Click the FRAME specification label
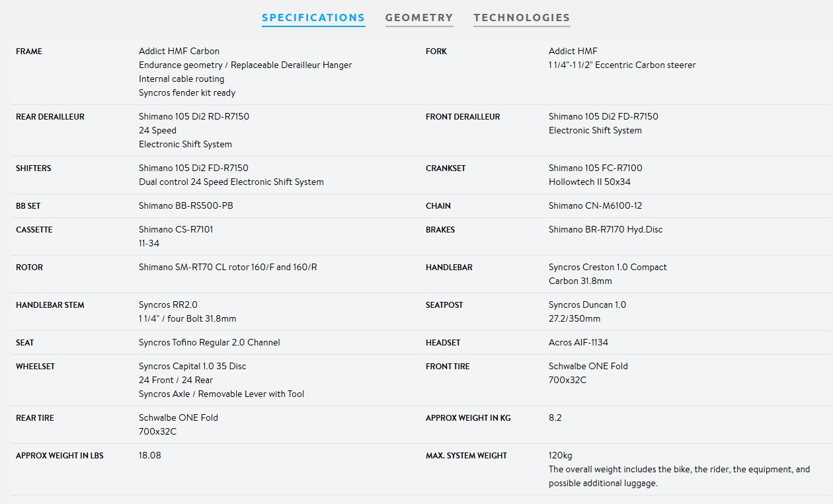The image size is (833, 504). point(29,52)
